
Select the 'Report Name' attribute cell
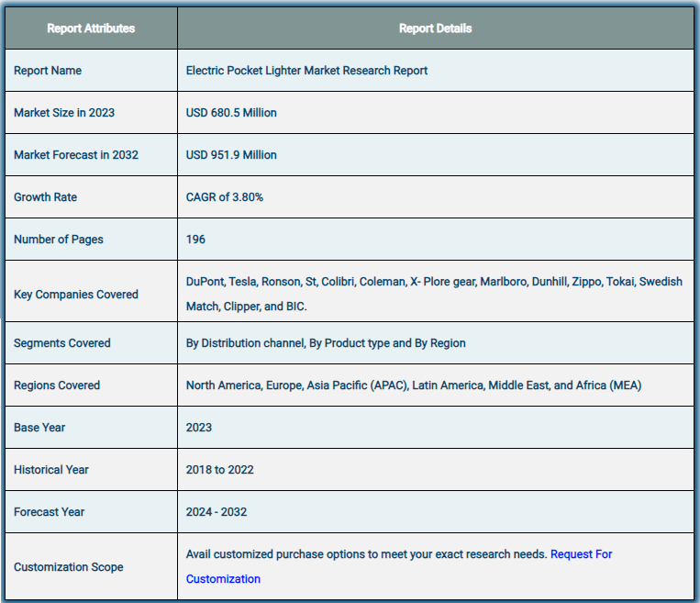click(x=91, y=71)
